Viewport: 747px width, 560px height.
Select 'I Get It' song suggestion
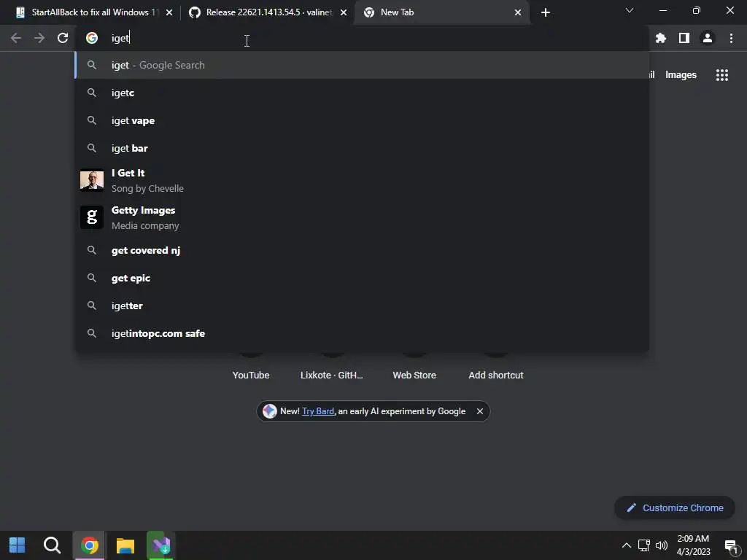[x=362, y=181]
